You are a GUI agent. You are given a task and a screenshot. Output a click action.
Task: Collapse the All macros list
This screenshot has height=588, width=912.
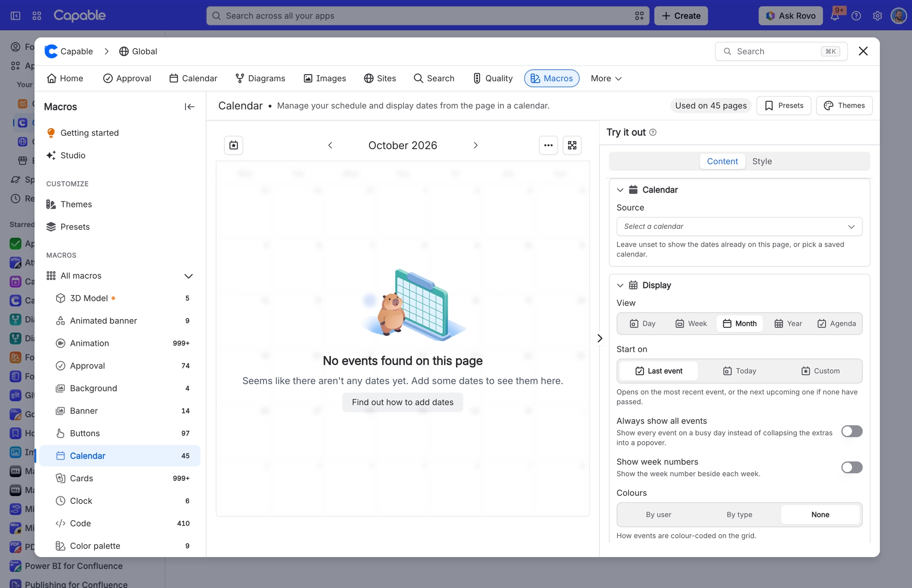[x=188, y=276]
